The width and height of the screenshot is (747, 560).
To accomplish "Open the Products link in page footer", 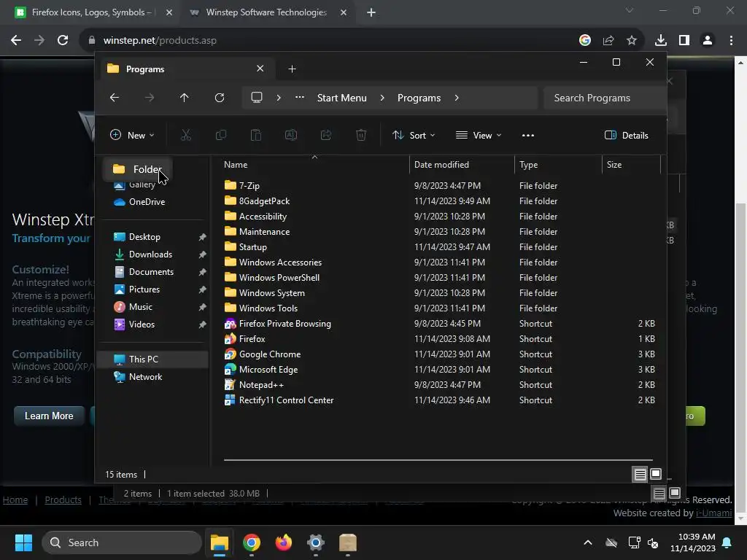I will pos(63,500).
